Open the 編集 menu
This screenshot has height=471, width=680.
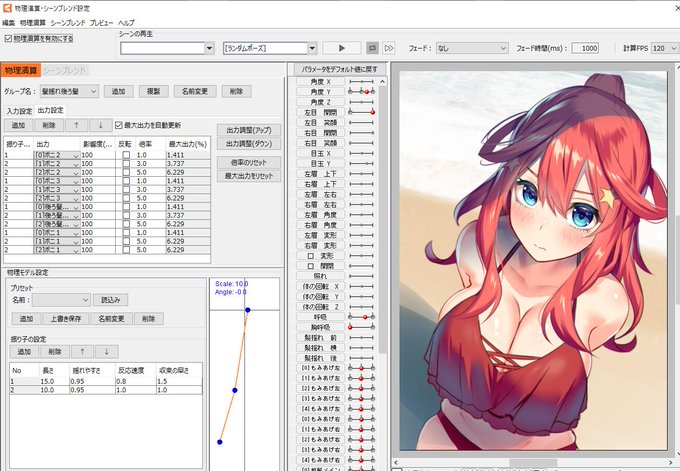[9, 23]
